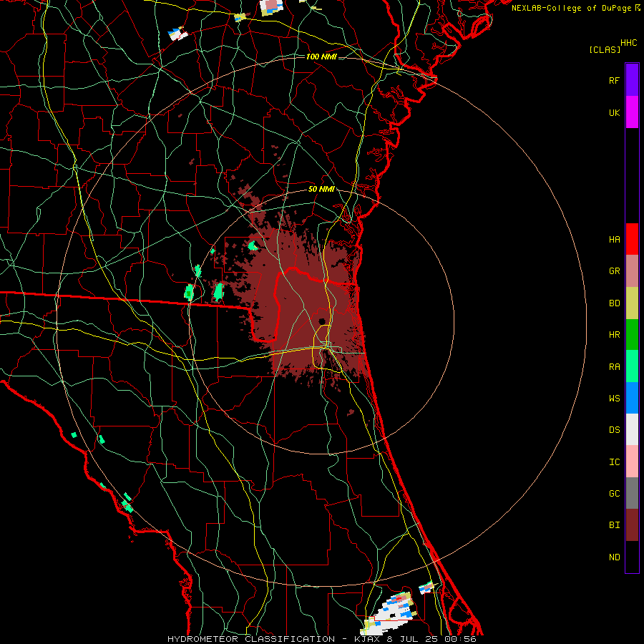644x644 pixels.
Task: Click the green rain echo on the state border
Action: [x=189, y=292]
